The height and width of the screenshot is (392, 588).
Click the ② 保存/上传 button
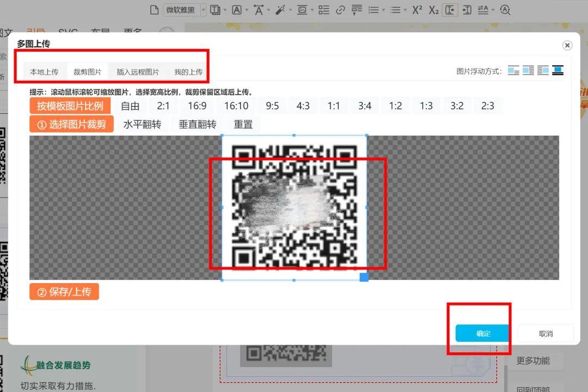64,291
